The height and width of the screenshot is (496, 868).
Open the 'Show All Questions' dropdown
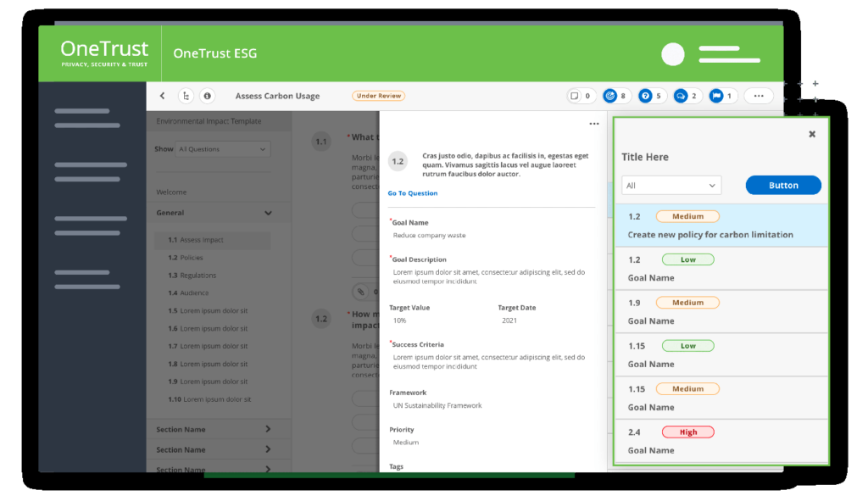tap(222, 148)
